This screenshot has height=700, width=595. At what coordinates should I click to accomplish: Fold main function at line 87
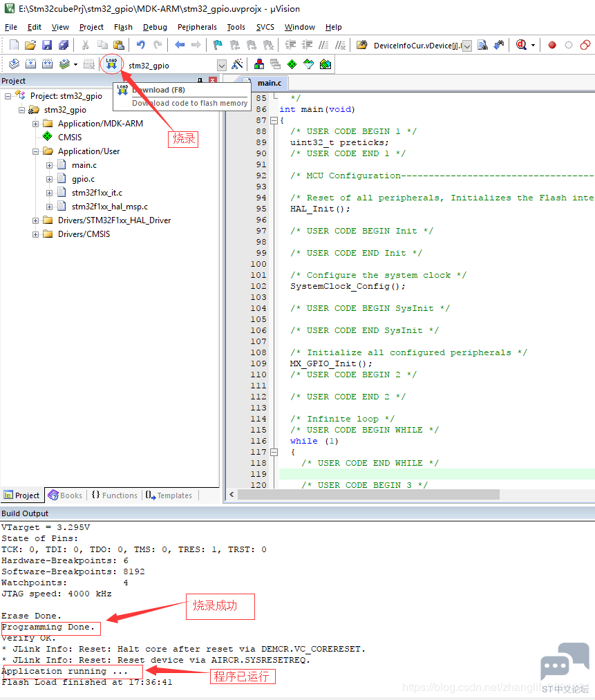pyautogui.click(x=274, y=120)
